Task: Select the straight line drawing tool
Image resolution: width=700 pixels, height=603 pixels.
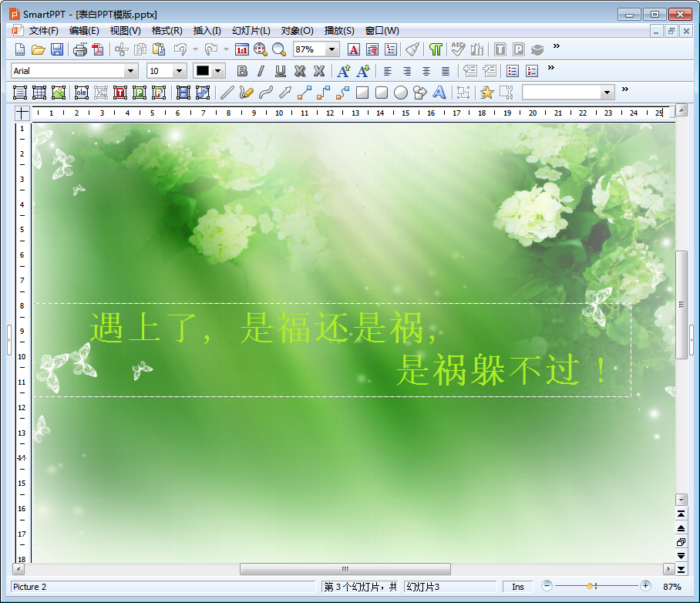Action: (227, 93)
